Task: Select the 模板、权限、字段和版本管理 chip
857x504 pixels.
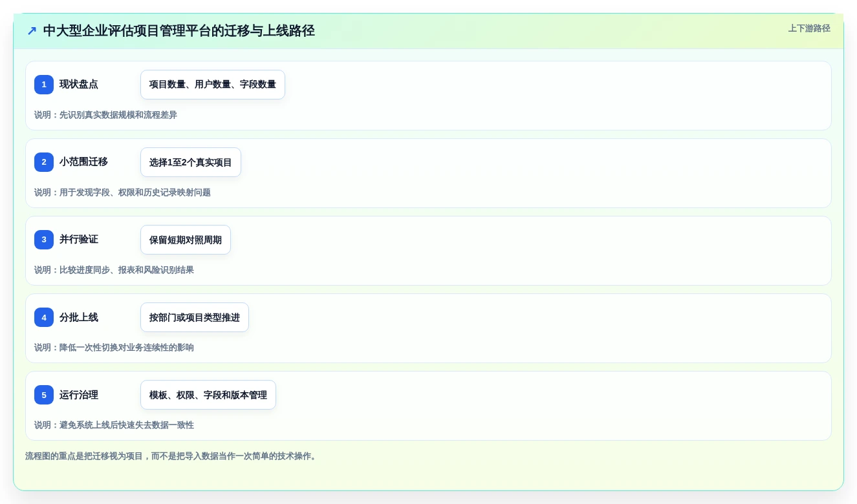Action: click(208, 395)
